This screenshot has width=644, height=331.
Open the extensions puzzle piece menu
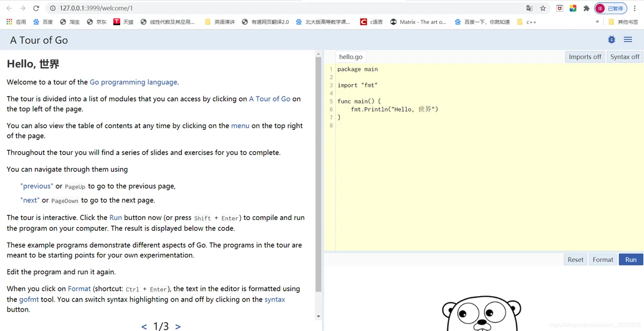[586, 8]
